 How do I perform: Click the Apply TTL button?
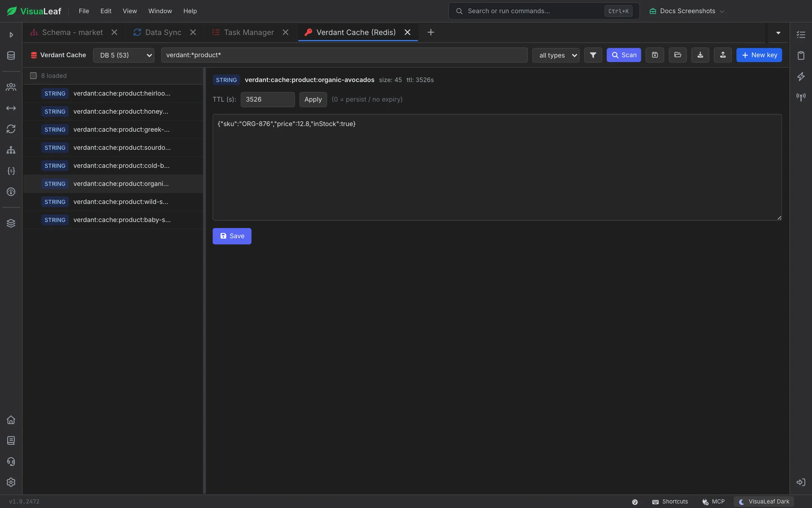[313, 99]
